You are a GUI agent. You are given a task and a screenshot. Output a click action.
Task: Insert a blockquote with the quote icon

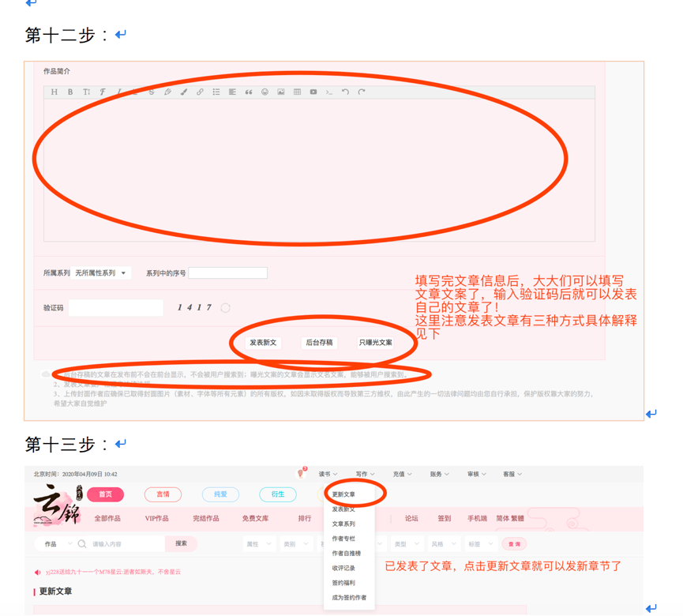pyautogui.click(x=249, y=92)
